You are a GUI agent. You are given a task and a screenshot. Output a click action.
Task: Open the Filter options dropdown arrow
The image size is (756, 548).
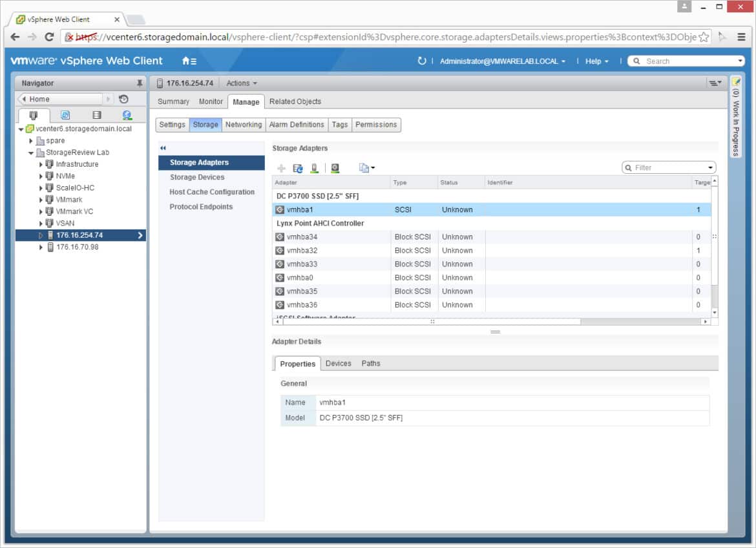click(710, 168)
